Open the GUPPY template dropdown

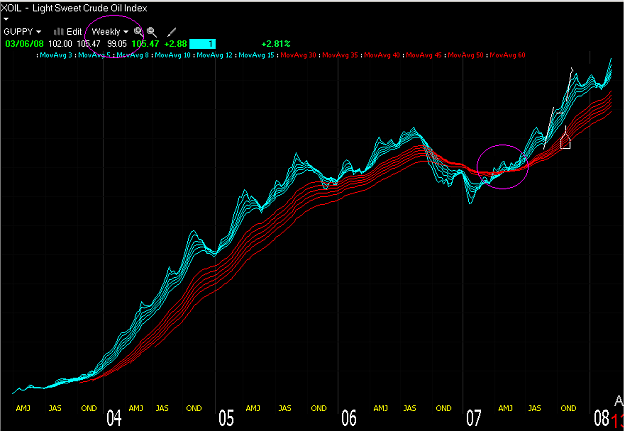[x=22, y=31]
